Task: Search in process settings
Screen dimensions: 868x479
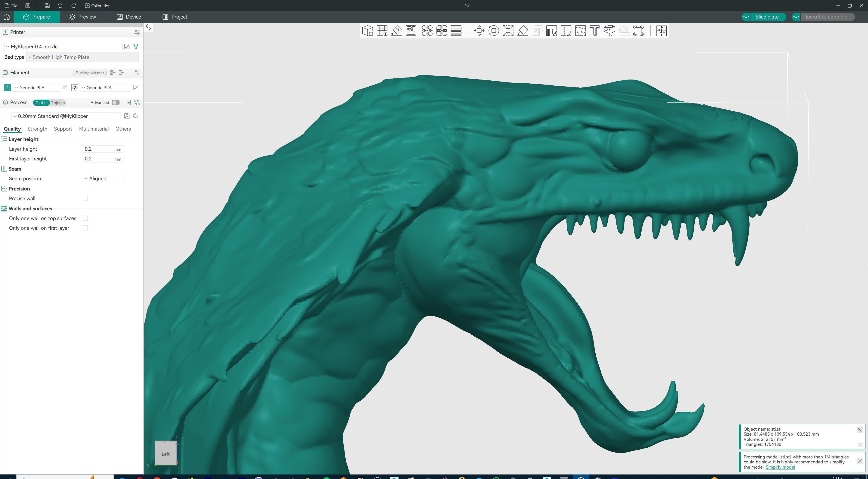Action: coord(136,116)
